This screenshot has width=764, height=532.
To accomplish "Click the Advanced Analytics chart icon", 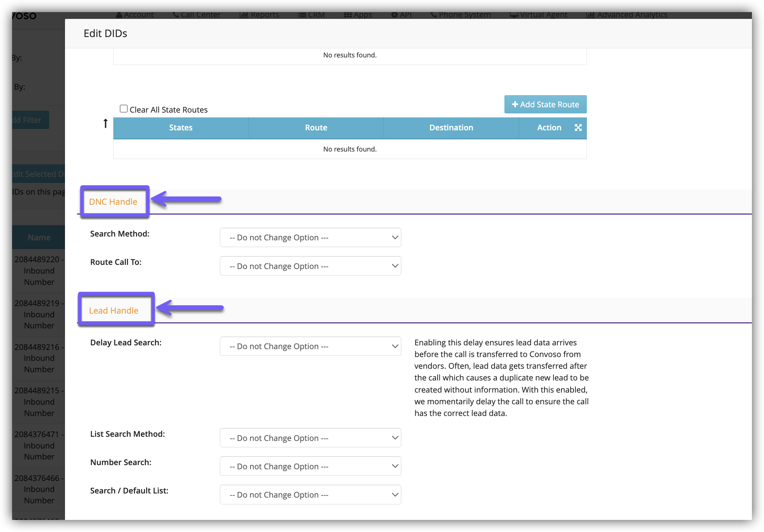I will pos(591,15).
